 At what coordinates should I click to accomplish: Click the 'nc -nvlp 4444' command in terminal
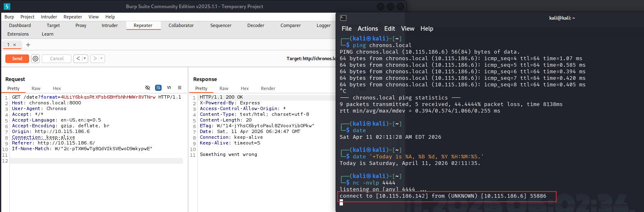(374, 183)
